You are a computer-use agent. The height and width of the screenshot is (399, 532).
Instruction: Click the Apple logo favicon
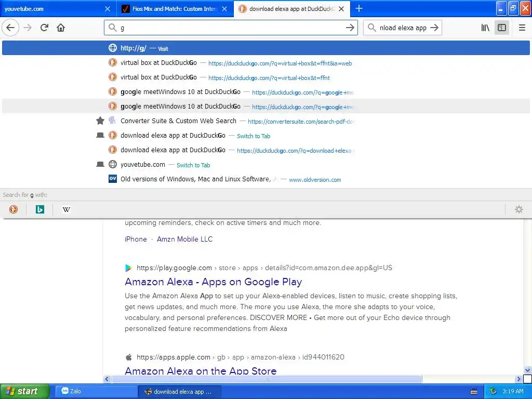[x=129, y=357]
